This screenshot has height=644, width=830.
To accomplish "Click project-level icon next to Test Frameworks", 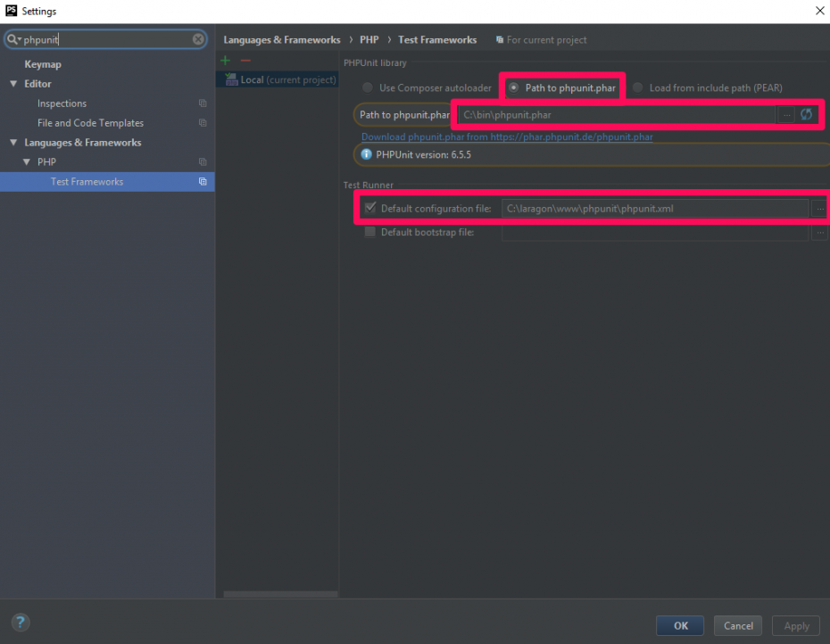I will 203,181.
